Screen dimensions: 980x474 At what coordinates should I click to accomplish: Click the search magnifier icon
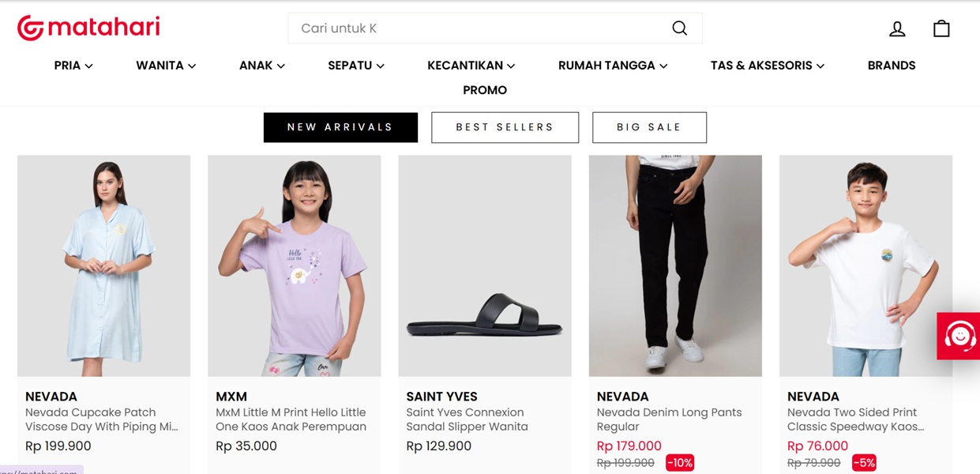coord(679,28)
